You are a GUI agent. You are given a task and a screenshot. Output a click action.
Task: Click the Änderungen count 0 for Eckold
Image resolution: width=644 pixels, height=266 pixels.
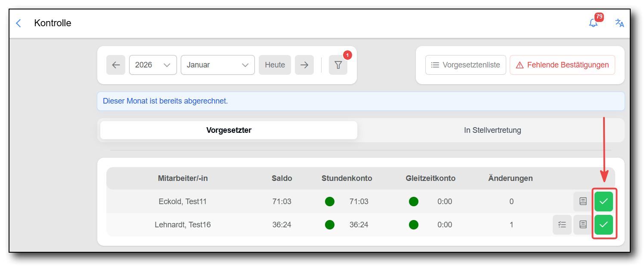(x=511, y=201)
